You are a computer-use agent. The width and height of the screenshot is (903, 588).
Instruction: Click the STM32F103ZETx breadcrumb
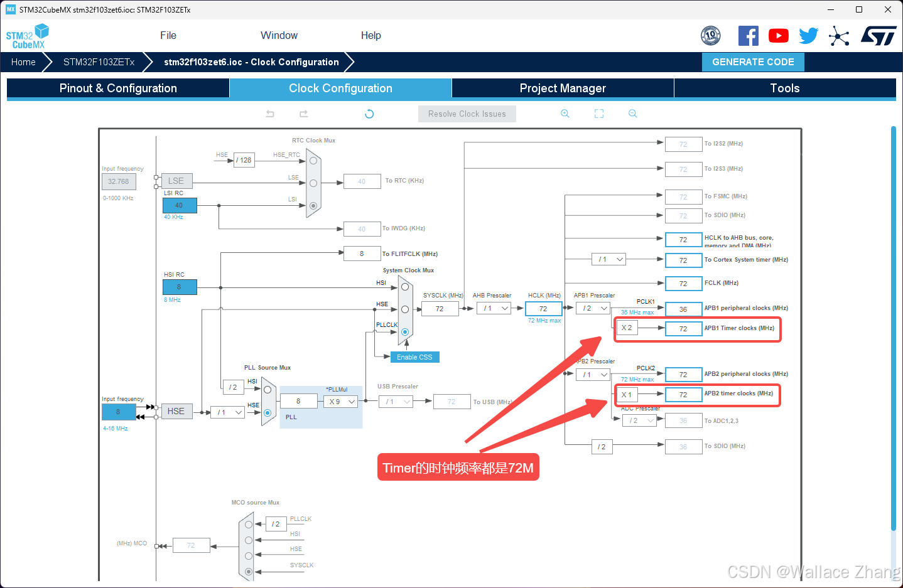click(x=99, y=62)
